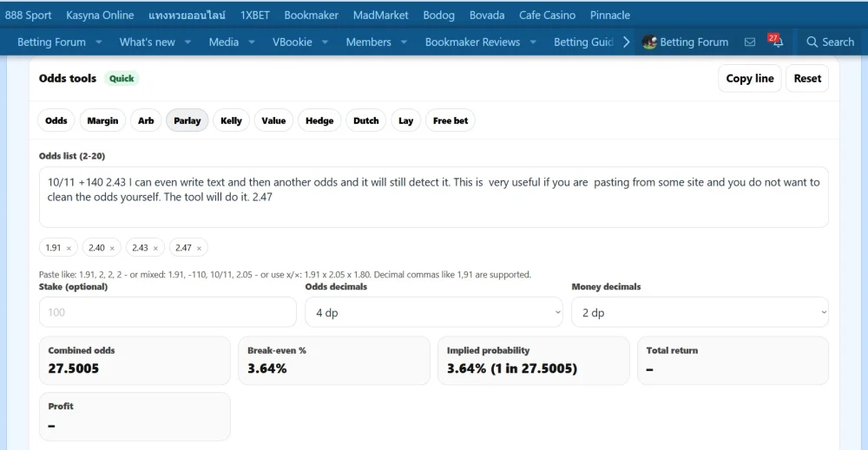
Task: Open the notifications bell with 27 badge
Action: pos(775,41)
